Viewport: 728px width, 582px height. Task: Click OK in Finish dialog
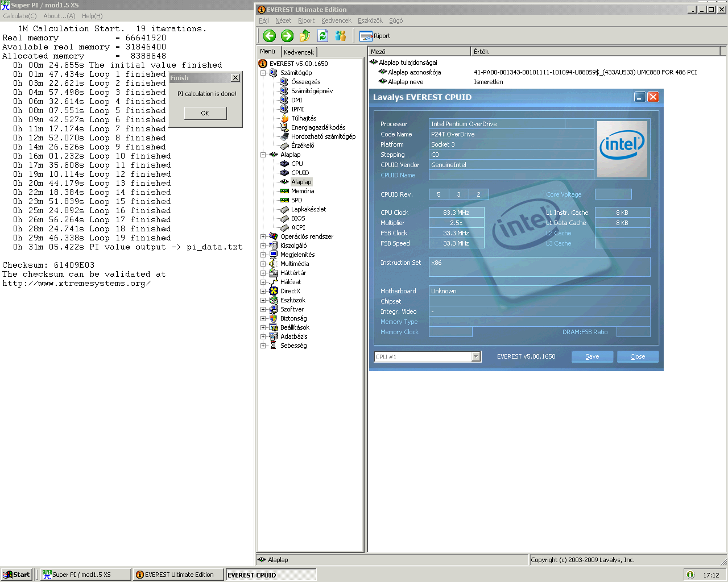click(205, 113)
